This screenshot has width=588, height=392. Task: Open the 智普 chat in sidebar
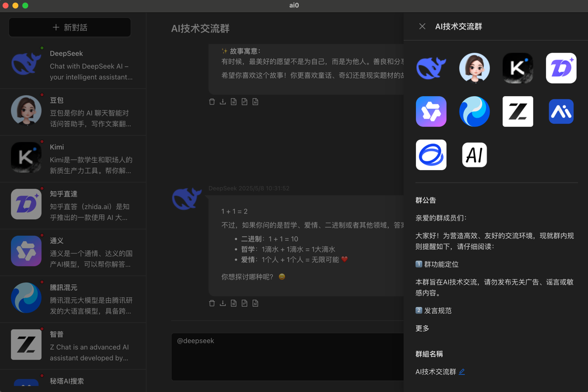tap(73, 346)
